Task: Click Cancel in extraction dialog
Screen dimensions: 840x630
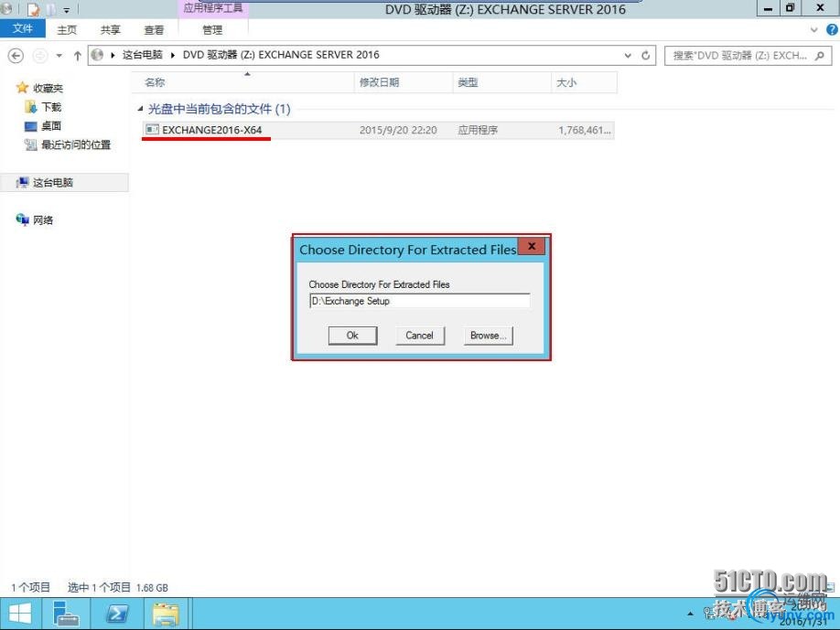Action: pos(419,336)
